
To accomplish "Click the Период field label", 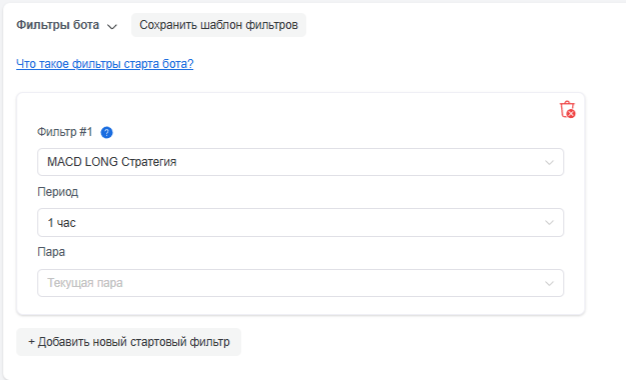I will 57,192.
